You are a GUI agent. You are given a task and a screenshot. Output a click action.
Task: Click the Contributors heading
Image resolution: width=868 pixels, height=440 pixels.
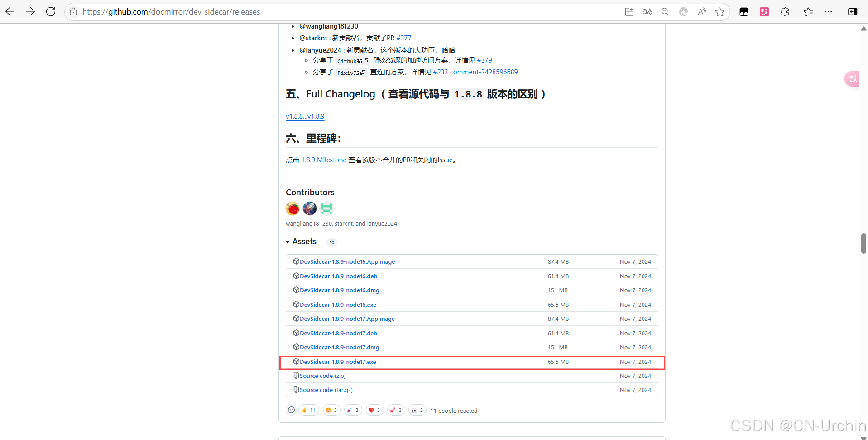coord(310,193)
